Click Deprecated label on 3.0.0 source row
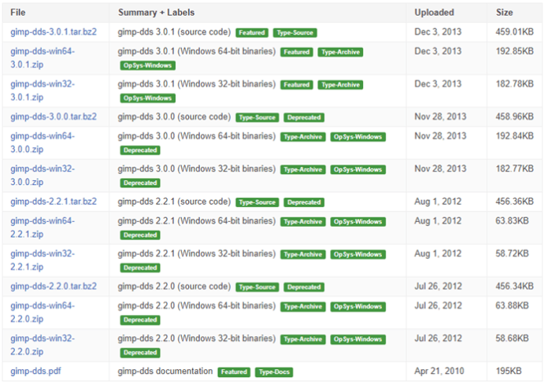Image resolution: width=548 pixels, height=392 pixels. (304, 117)
